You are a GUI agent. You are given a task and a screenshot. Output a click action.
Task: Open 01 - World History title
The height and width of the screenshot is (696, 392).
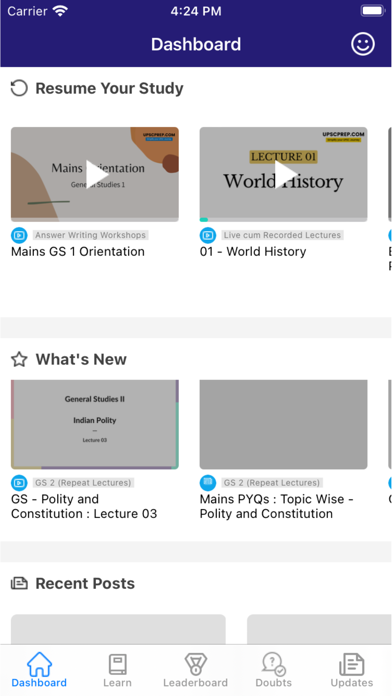pos(253,252)
